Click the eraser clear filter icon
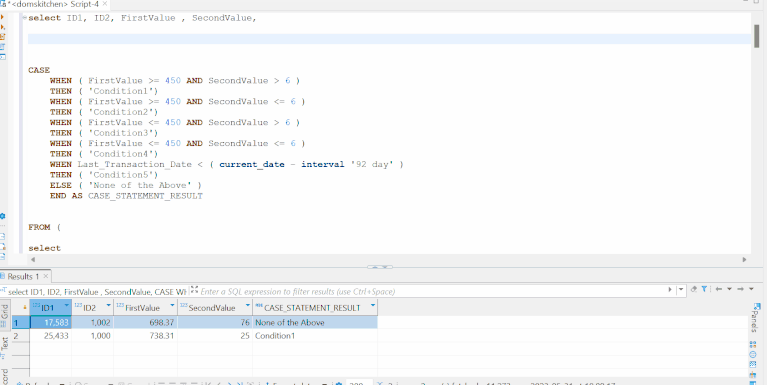This screenshot has width=767, height=385. (694, 289)
